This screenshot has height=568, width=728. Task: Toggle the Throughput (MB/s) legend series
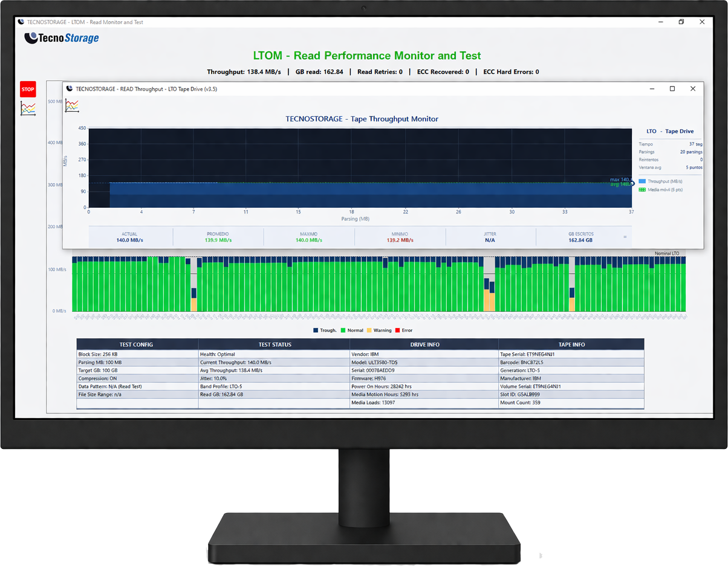(664, 181)
